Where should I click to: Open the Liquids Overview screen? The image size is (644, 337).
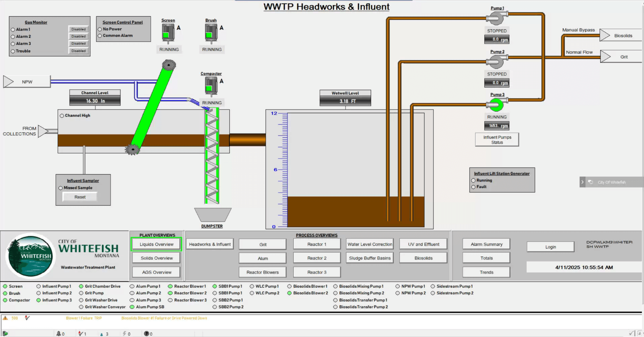156,244
